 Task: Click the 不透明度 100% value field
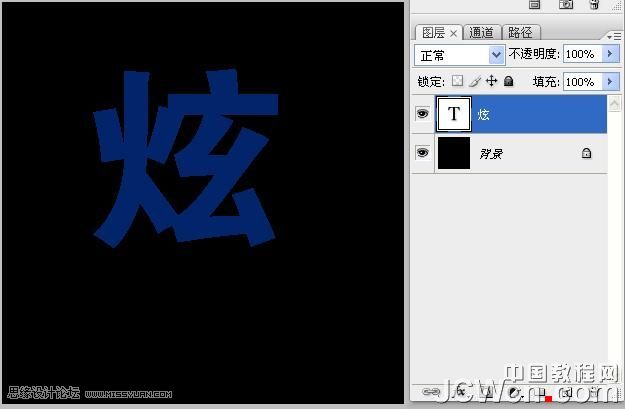[x=582, y=54]
